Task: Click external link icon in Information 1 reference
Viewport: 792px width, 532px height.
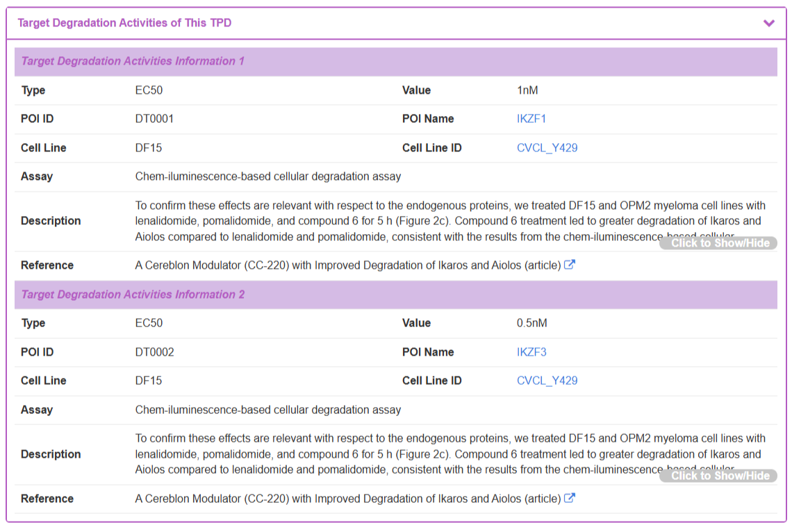Action: pos(569,265)
